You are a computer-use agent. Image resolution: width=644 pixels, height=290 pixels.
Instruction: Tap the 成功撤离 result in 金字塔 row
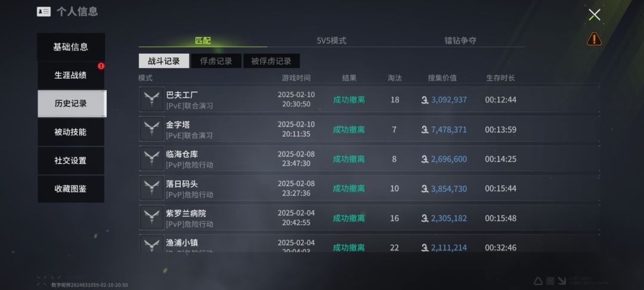point(349,130)
